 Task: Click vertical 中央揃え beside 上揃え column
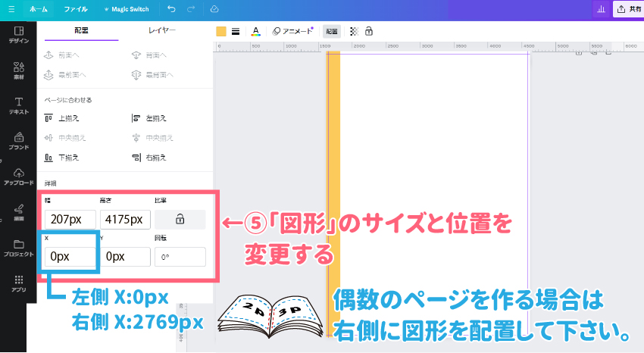pyautogui.click(x=65, y=138)
